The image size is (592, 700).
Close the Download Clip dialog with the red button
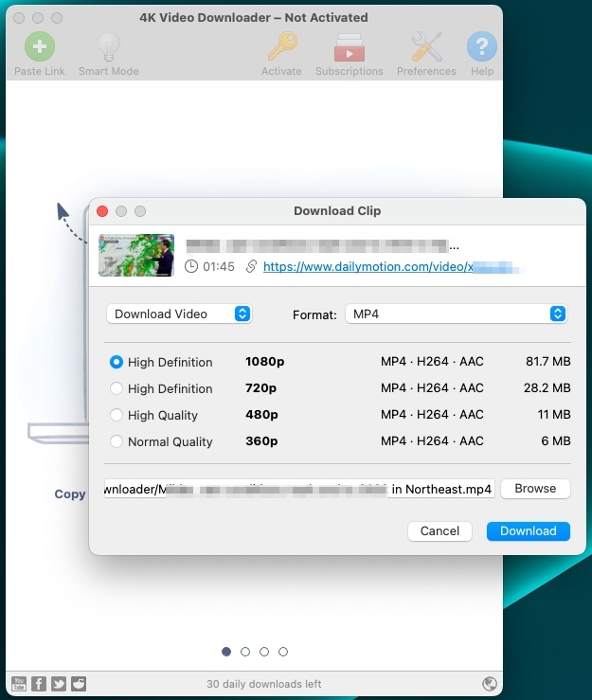coord(102,211)
